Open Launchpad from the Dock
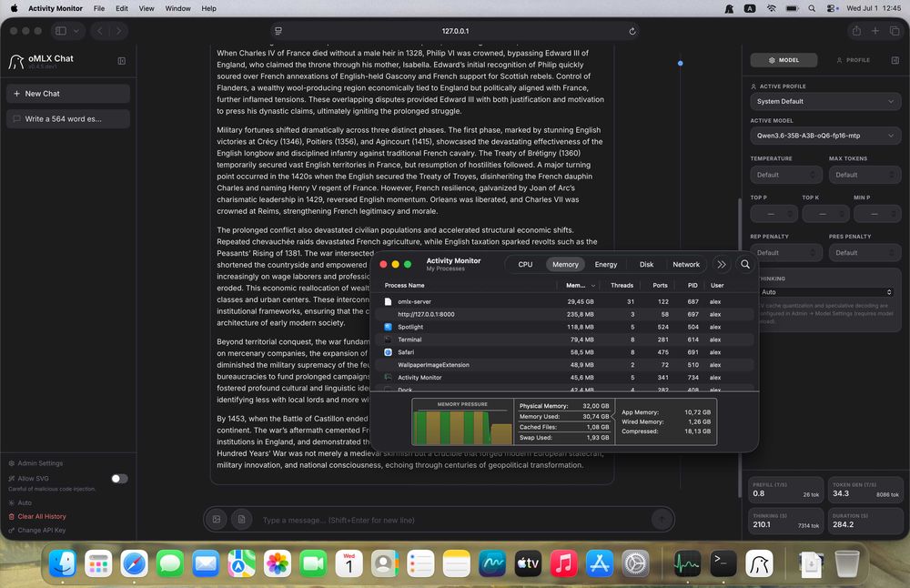The width and height of the screenshot is (910, 588). (98, 563)
